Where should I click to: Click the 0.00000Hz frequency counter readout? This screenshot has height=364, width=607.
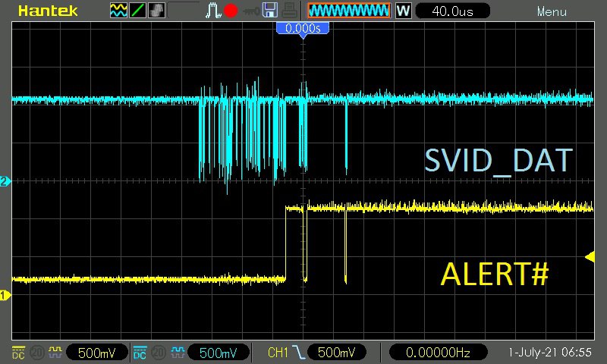click(438, 353)
